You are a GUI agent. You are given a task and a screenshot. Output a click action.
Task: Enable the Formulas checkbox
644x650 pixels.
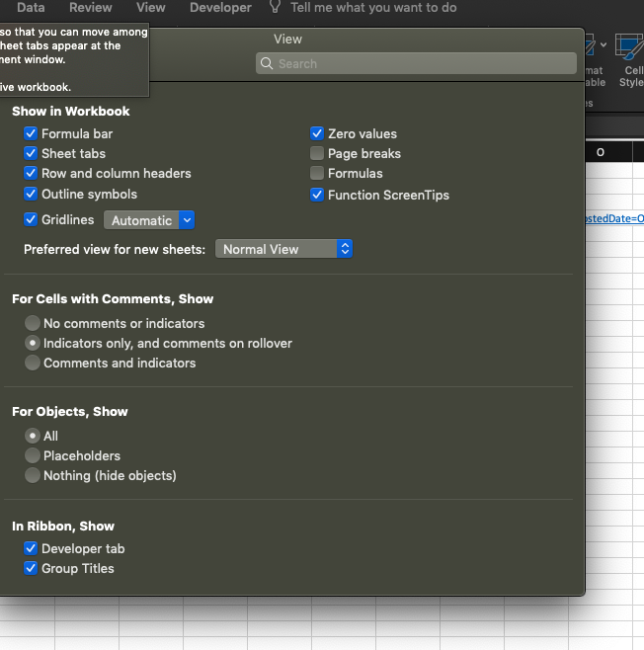[x=317, y=173]
